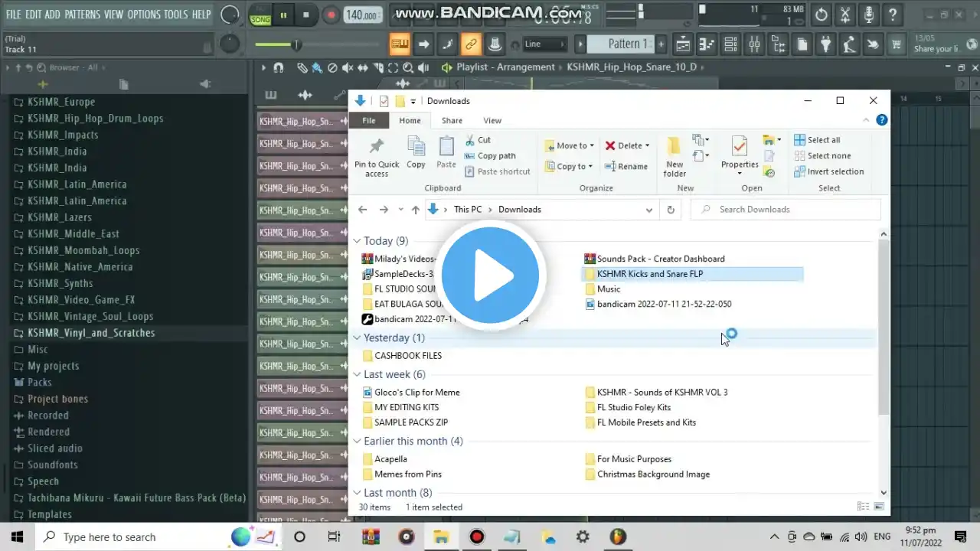
Task: Click the FL Studio undo history icon
Action: click(x=821, y=15)
